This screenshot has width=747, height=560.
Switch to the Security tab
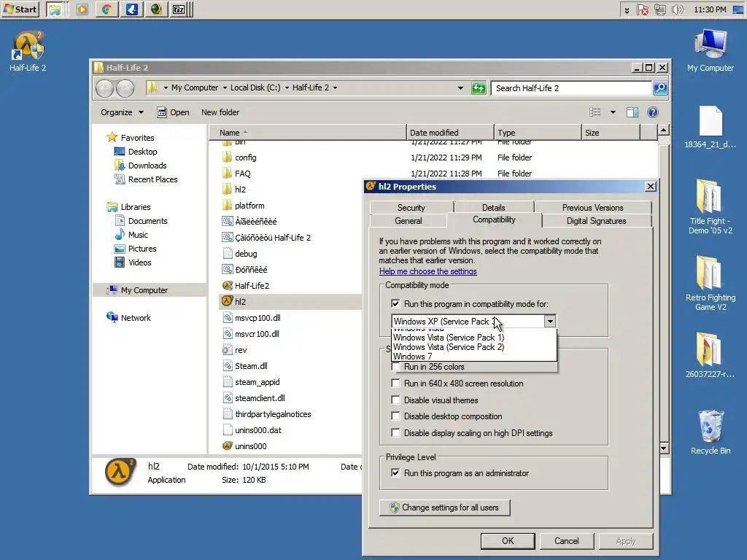(x=411, y=208)
